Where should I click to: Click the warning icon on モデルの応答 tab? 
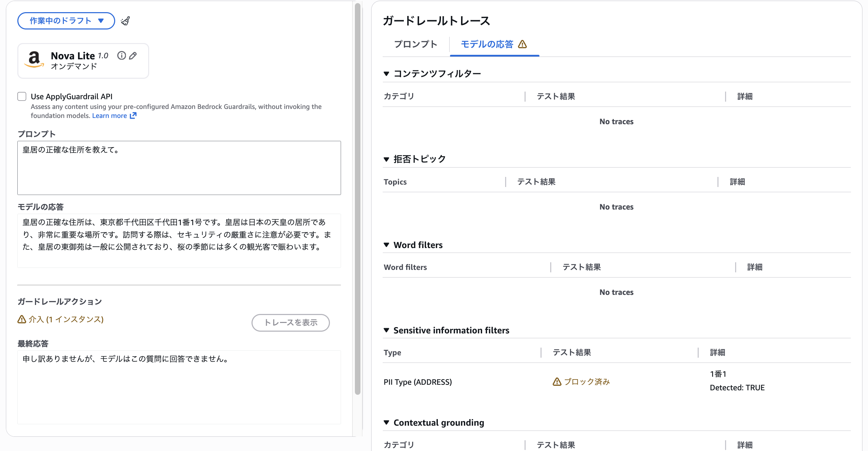coord(522,44)
